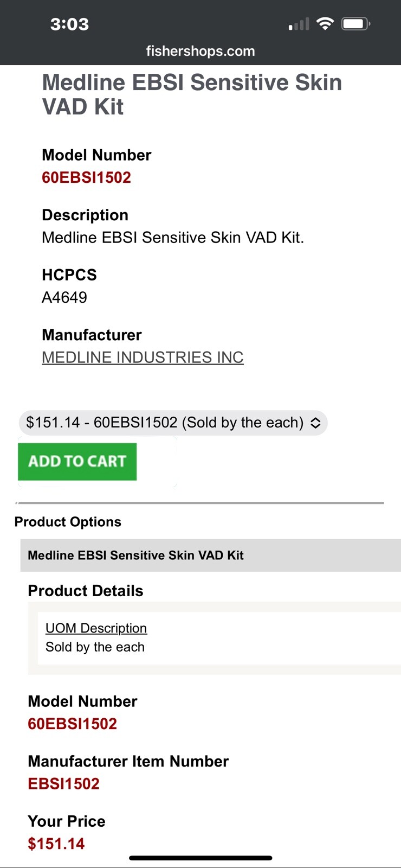Image resolution: width=401 pixels, height=868 pixels.
Task: Open the MEDLINE INDUSTRIES INC manufacturer link
Action: click(x=143, y=357)
